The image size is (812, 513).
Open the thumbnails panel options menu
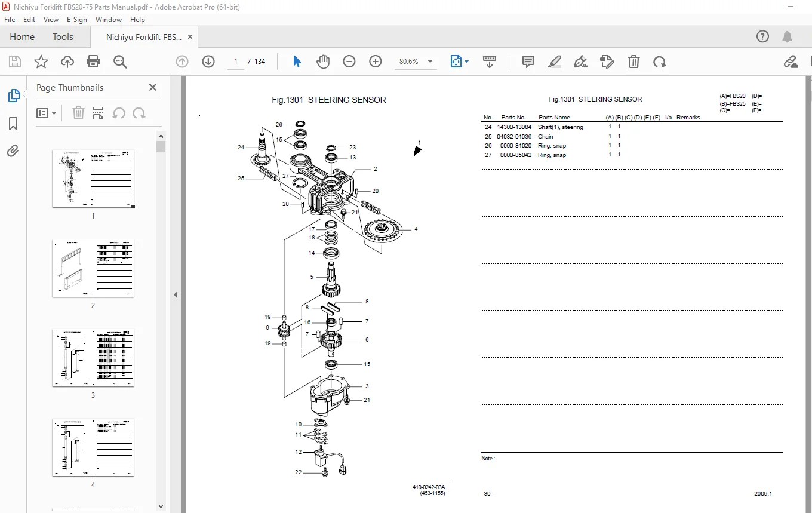pyautogui.click(x=47, y=113)
